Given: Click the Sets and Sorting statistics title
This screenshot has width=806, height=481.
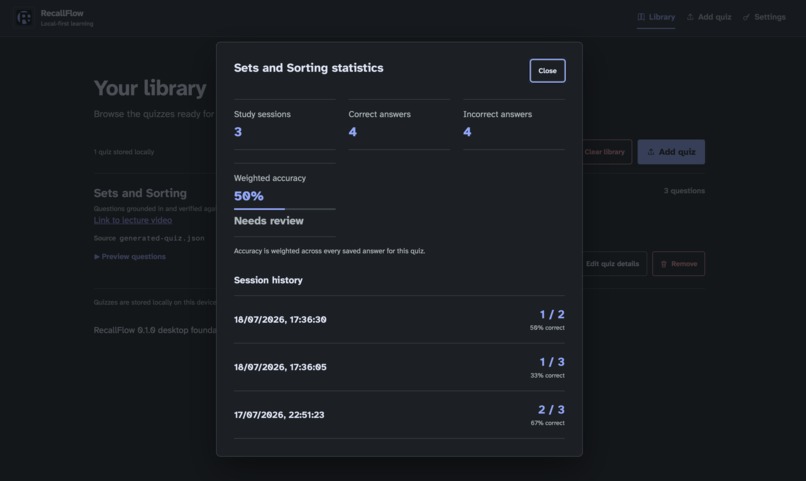Looking at the screenshot, I should click(308, 68).
